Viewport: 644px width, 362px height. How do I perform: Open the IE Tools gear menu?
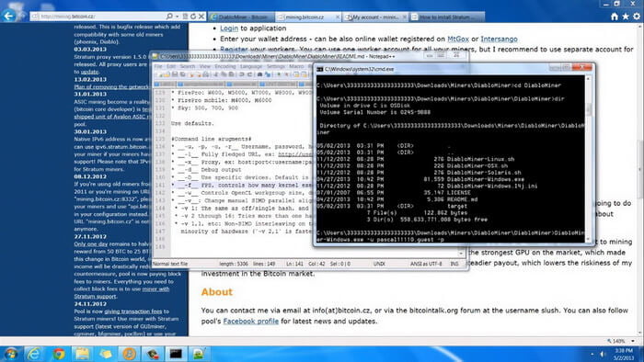(x=637, y=17)
